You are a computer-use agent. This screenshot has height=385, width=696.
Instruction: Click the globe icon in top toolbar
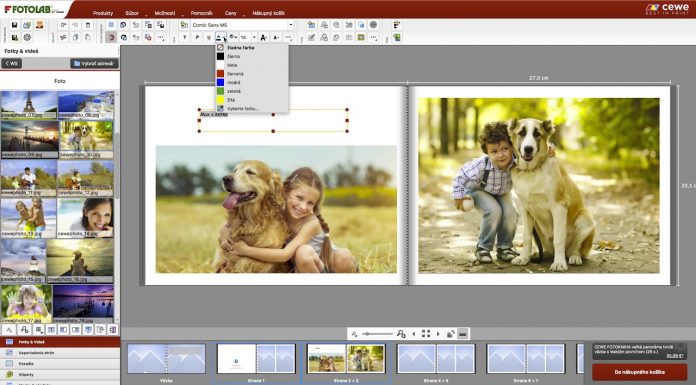(x=373, y=25)
